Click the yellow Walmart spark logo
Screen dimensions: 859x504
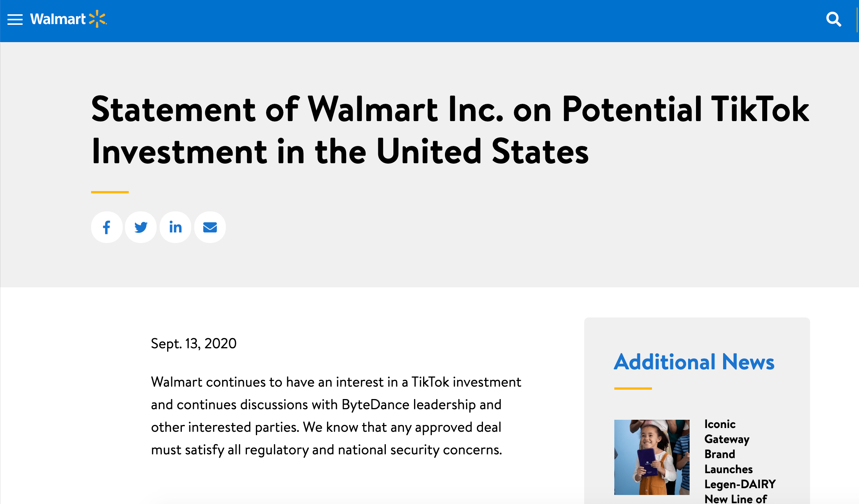(97, 19)
